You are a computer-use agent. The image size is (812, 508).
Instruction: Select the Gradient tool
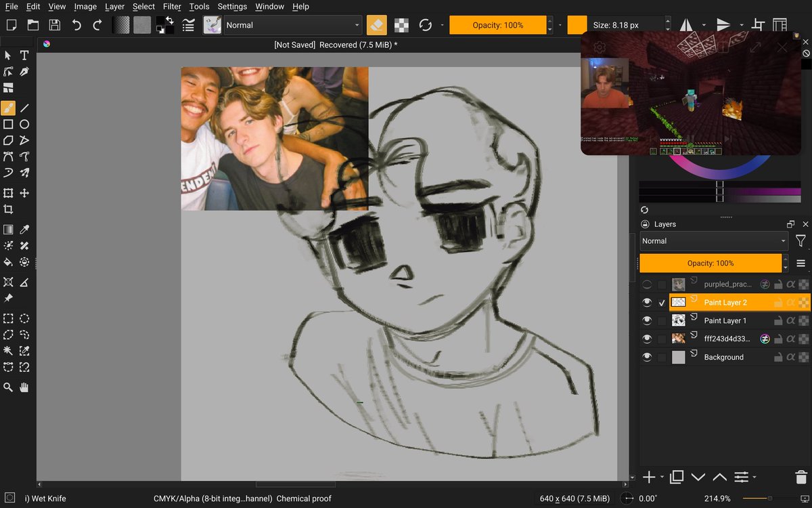tap(8, 230)
